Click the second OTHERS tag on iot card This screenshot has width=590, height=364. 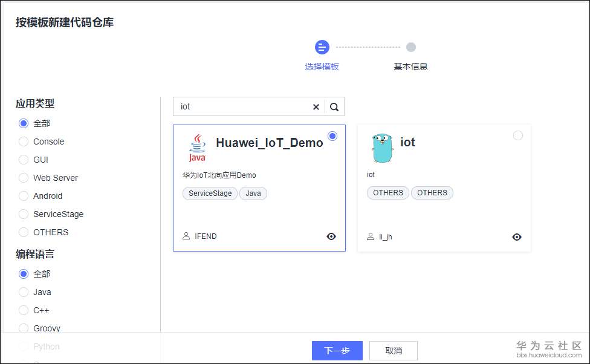[x=432, y=193]
